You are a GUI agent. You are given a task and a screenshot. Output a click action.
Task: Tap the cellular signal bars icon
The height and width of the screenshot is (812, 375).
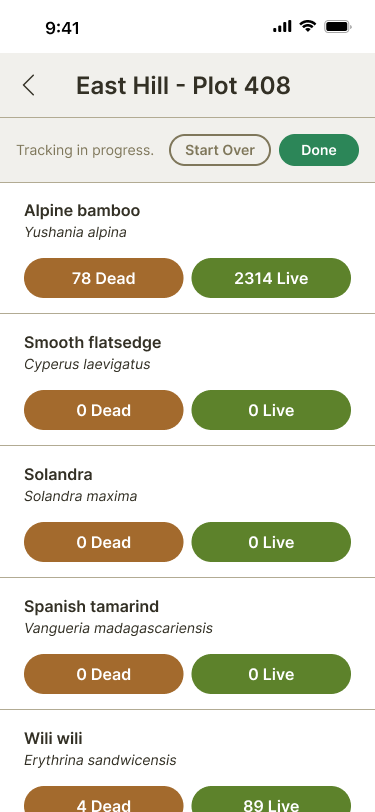pos(282,26)
